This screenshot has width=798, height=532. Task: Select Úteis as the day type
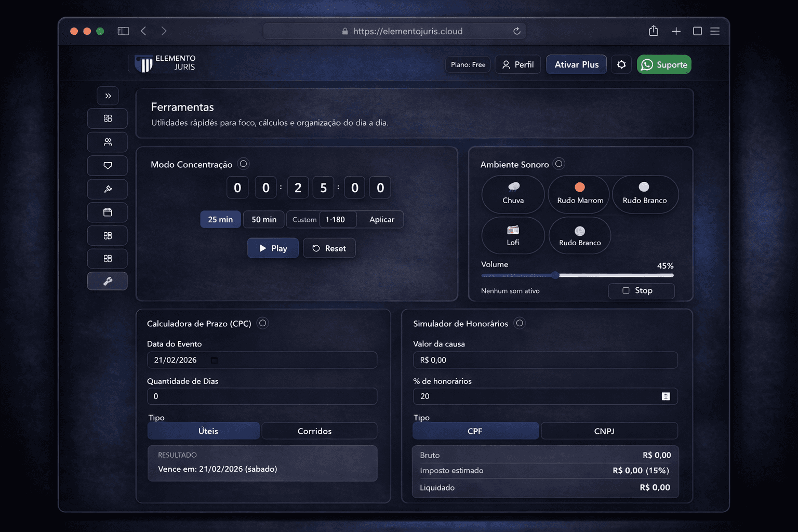pos(208,431)
